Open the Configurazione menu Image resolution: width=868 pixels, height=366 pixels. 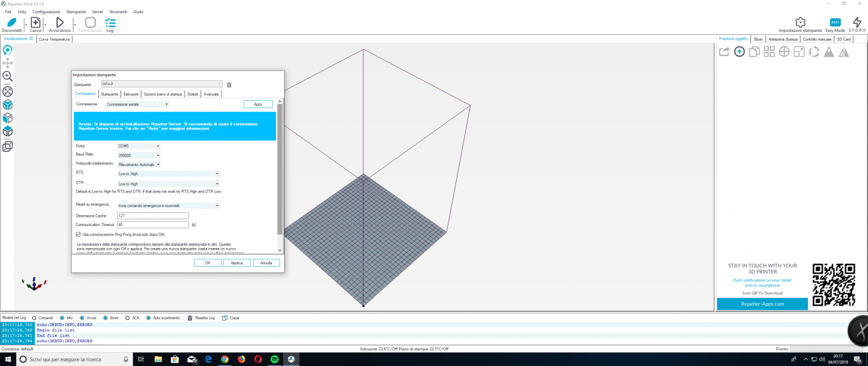(46, 12)
